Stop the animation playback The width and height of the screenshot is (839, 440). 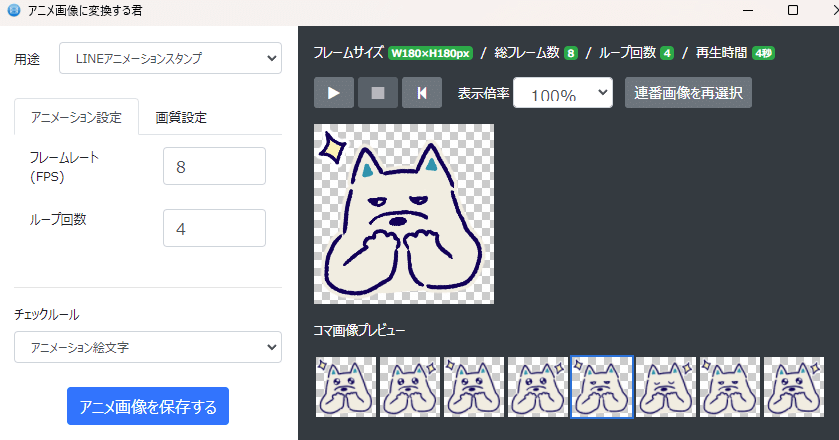(x=378, y=93)
